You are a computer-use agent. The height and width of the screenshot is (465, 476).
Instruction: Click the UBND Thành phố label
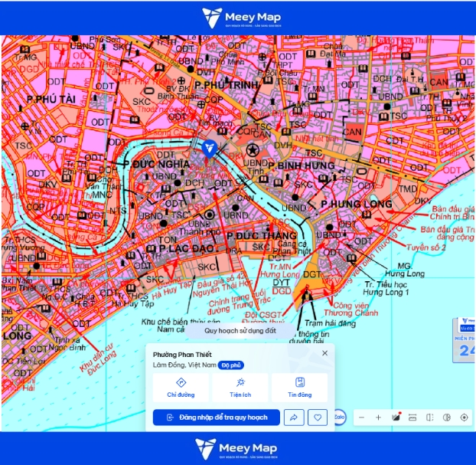200,228
